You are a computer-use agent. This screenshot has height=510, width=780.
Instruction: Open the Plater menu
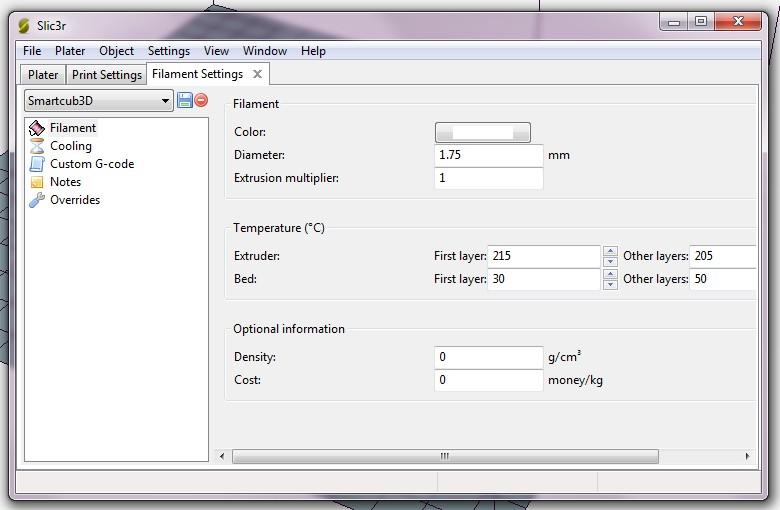click(x=70, y=51)
